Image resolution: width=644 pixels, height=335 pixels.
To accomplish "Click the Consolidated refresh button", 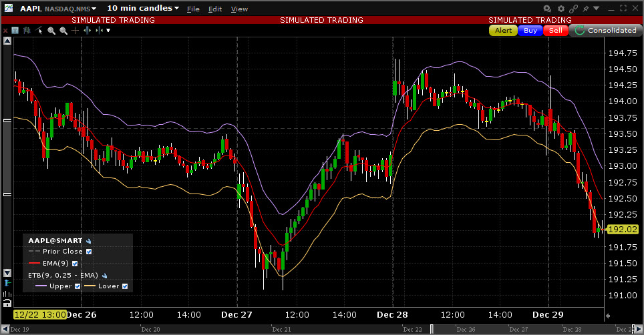I will [x=605, y=30].
